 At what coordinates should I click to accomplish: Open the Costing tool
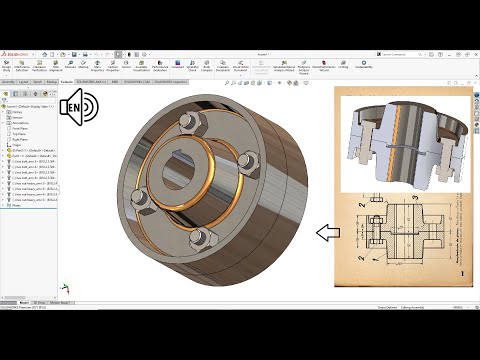pyautogui.click(x=343, y=65)
